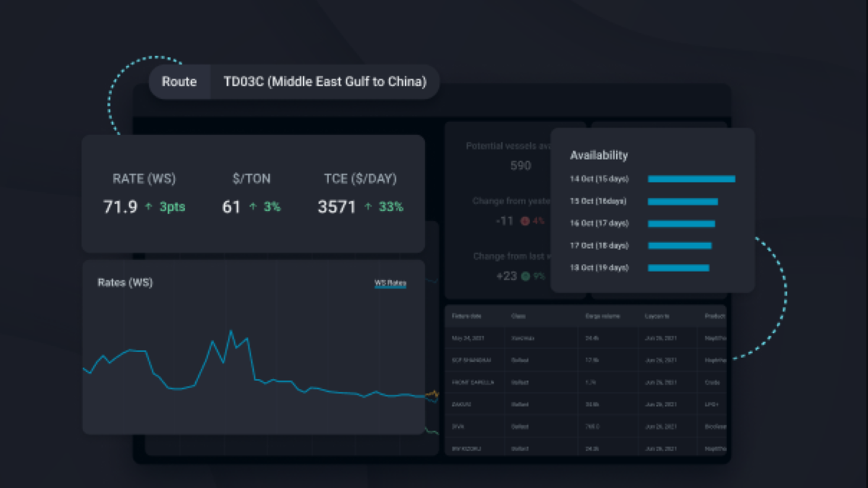Click the red circle icon beside 4%
The image size is (868, 488).
click(525, 221)
